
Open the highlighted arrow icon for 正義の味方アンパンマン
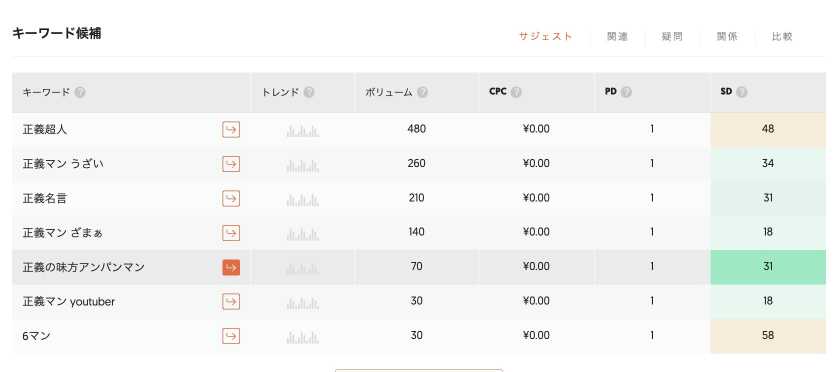[231, 267]
